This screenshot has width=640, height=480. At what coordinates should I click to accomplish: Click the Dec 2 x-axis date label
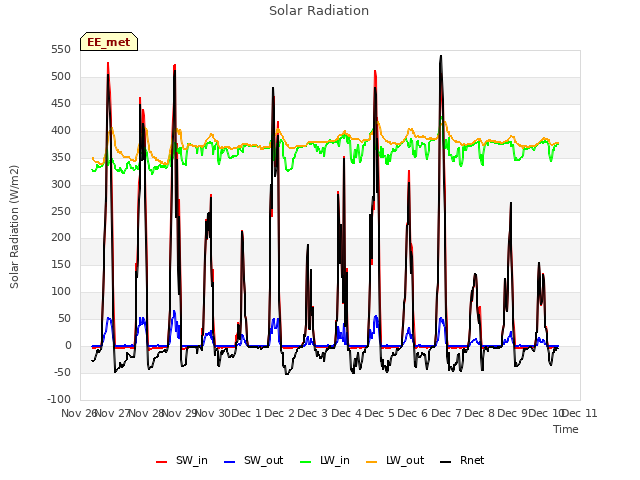coord(280,413)
